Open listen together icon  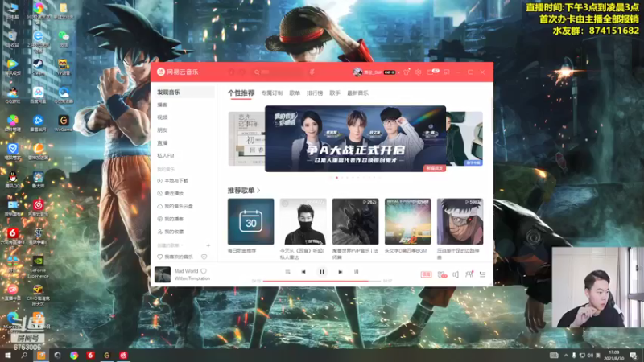click(469, 274)
